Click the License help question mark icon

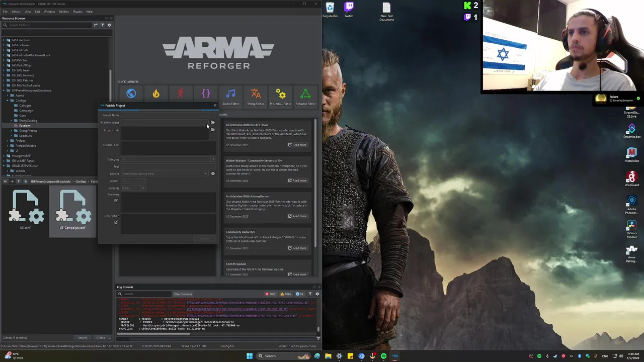click(x=213, y=173)
